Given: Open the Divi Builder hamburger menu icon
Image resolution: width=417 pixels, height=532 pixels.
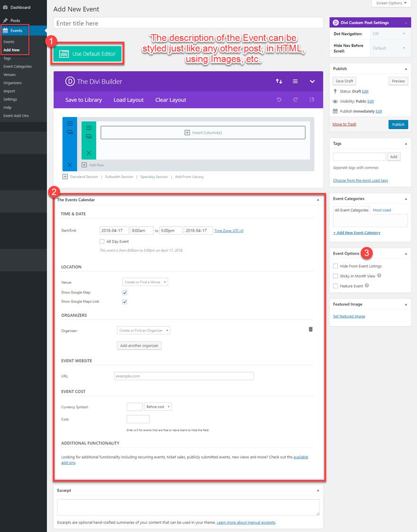Looking at the screenshot, I should pos(295,81).
